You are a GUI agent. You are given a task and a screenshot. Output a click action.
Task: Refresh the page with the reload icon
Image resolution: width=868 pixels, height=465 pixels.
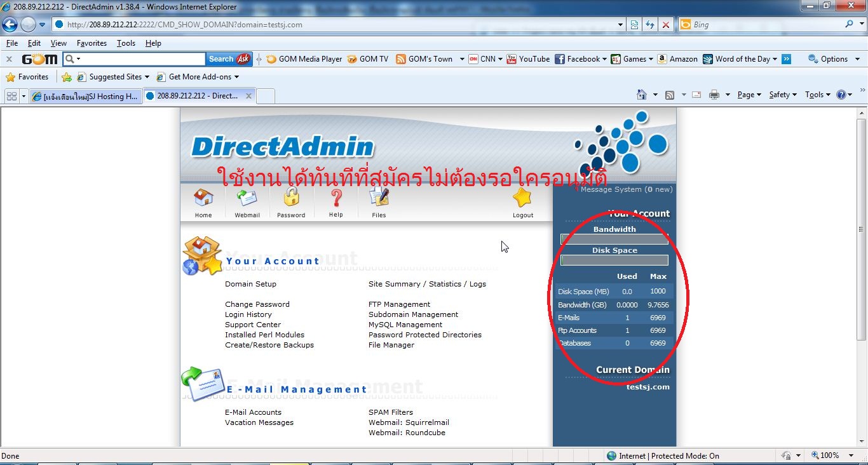(649, 25)
